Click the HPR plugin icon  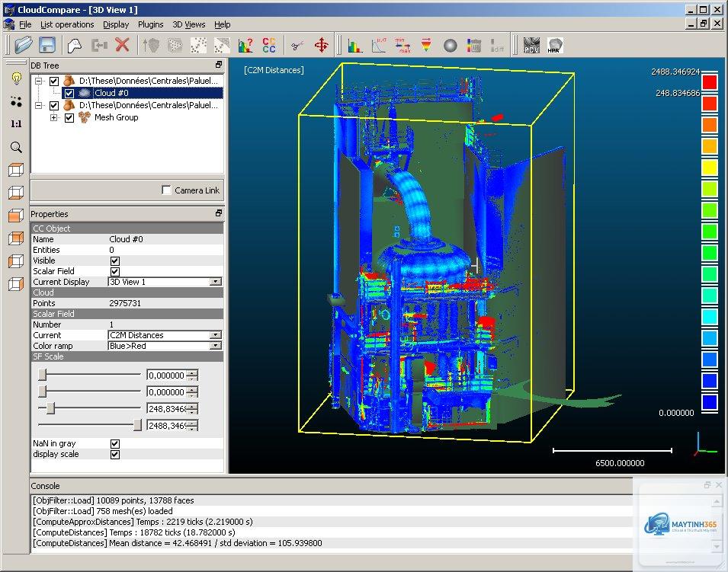(555, 46)
